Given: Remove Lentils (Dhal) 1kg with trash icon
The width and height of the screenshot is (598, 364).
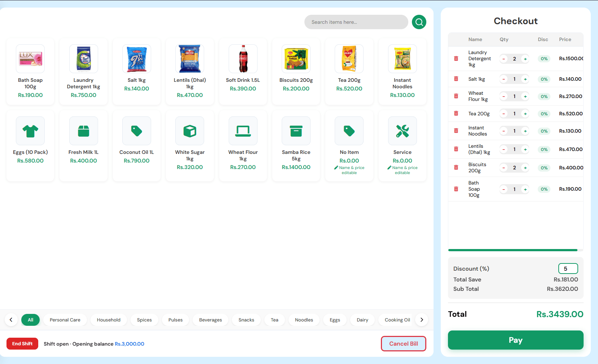Looking at the screenshot, I should (456, 149).
